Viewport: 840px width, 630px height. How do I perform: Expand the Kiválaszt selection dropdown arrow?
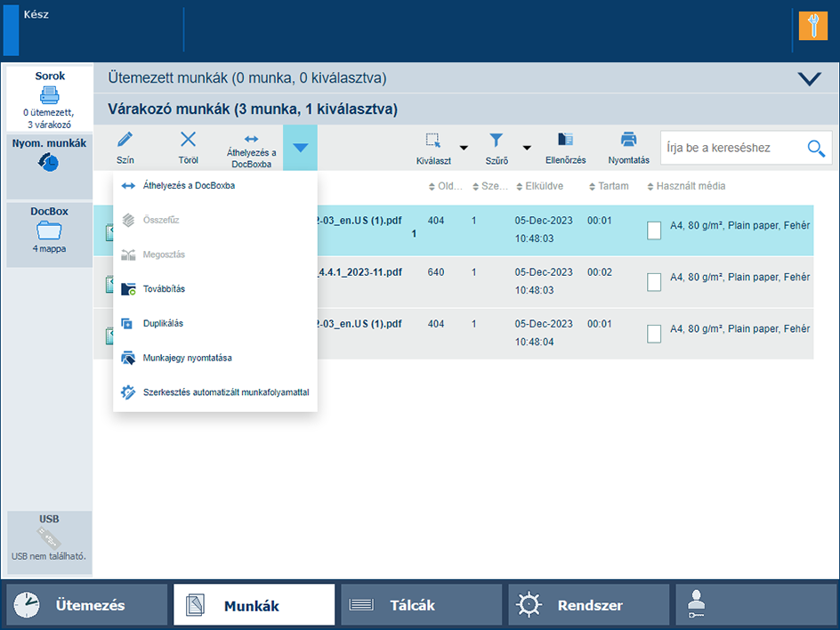[x=463, y=148]
